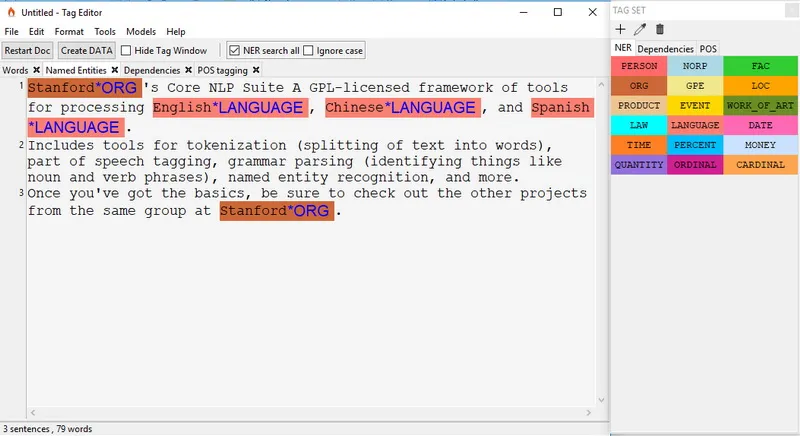This screenshot has width=800, height=436.
Task: Click the '3 sentences, 79 words' status text
Action: [48, 429]
